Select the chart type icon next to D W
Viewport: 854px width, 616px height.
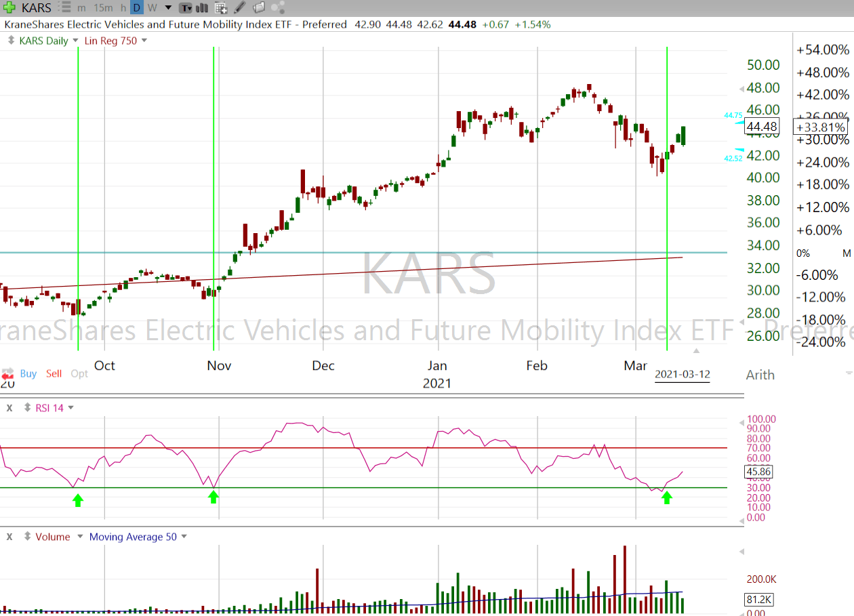point(186,7)
